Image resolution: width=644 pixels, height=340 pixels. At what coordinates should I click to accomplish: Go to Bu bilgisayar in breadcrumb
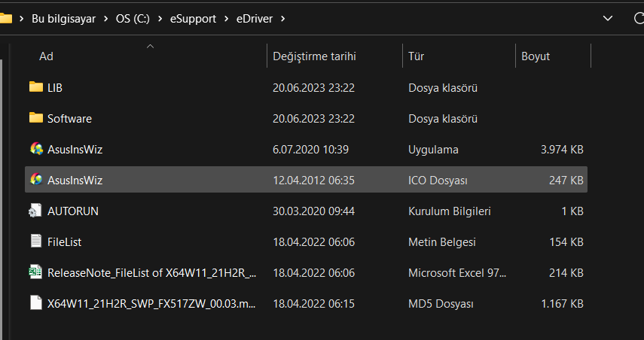64,19
